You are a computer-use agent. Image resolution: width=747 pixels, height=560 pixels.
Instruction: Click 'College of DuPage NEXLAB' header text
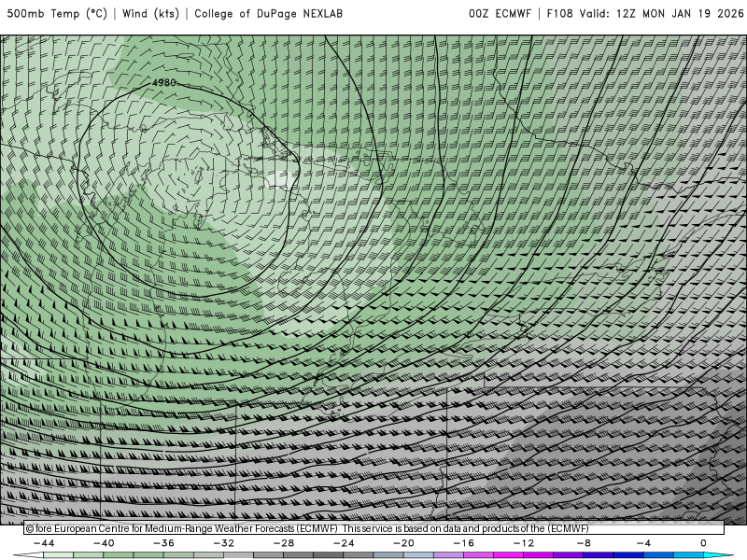point(268,14)
